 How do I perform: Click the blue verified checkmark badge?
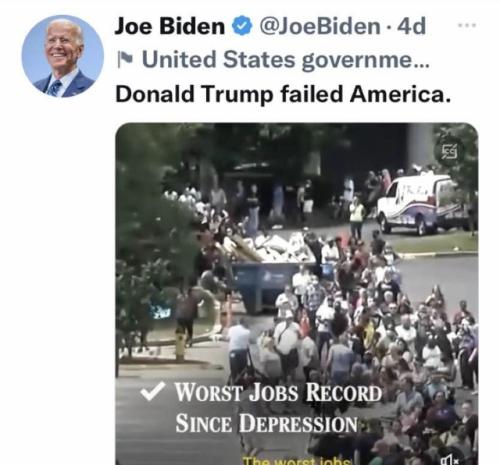242,26
